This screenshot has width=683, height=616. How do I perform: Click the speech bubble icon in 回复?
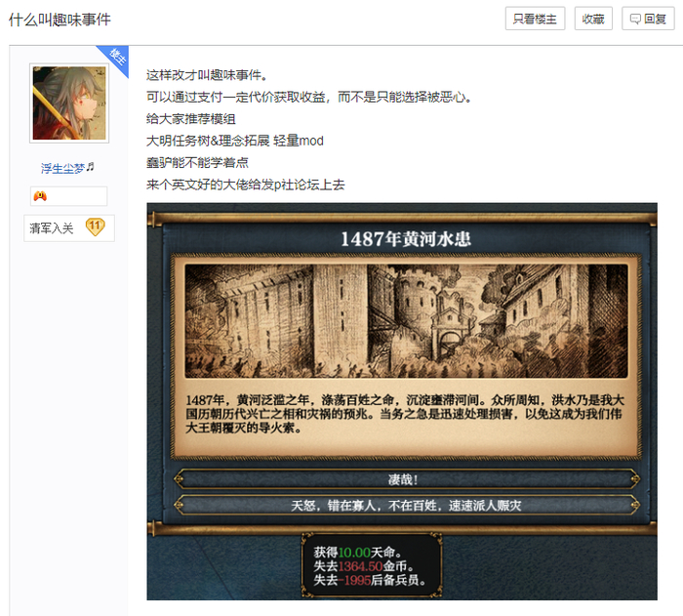pos(635,20)
